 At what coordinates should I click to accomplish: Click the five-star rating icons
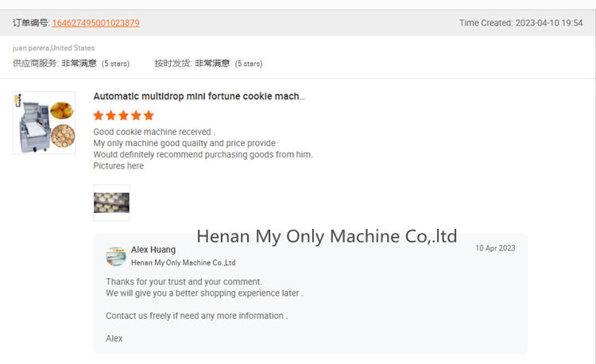coord(123,115)
